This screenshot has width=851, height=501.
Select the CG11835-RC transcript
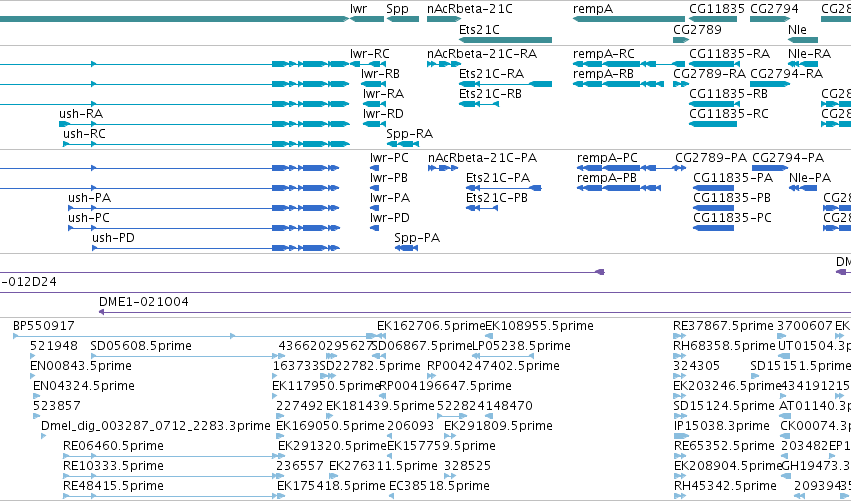[713, 124]
